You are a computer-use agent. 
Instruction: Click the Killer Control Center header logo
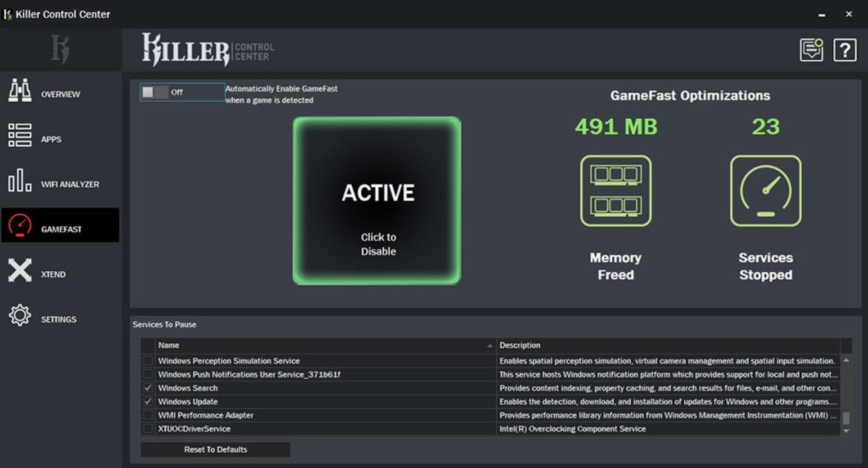208,50
